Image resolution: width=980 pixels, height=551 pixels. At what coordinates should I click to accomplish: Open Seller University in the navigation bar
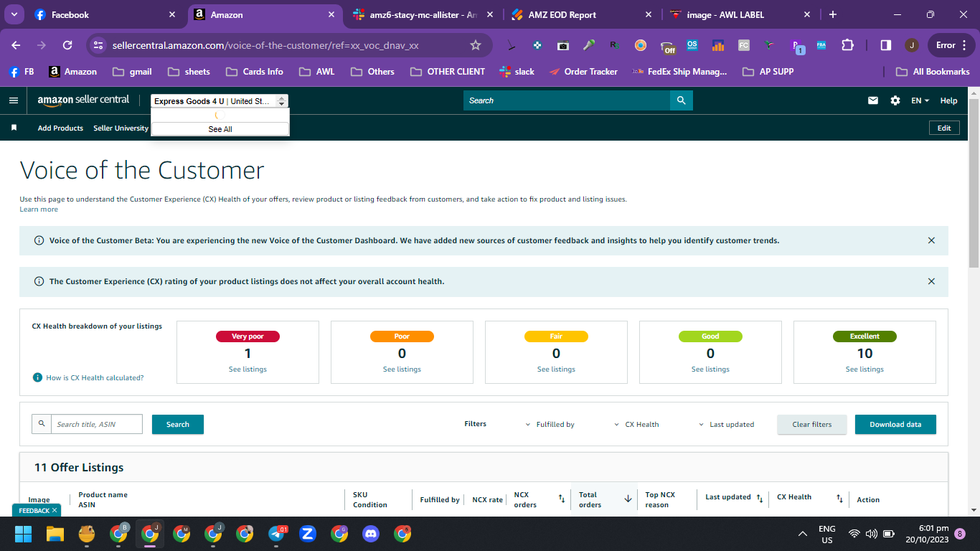[121, 128]
